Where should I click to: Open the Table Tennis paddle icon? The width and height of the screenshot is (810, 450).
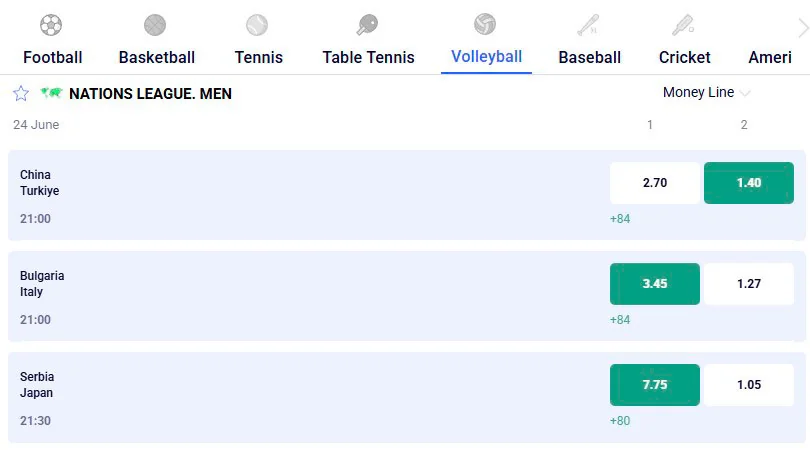click(367, 25)
